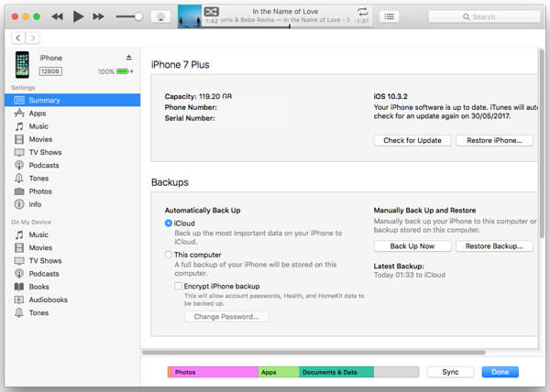Viewport: 550px width, 392px height.
Task: Open Tones under Settings
Action: pos(72,179)
